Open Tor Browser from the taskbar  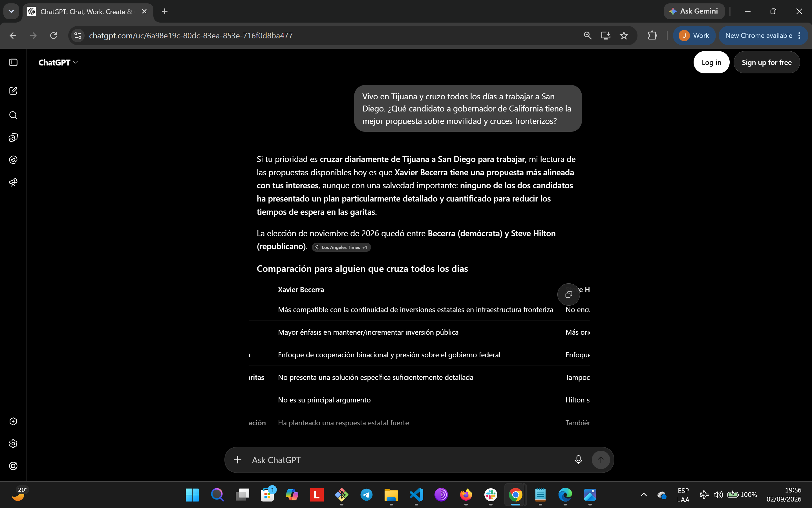[x=441, y=495]
